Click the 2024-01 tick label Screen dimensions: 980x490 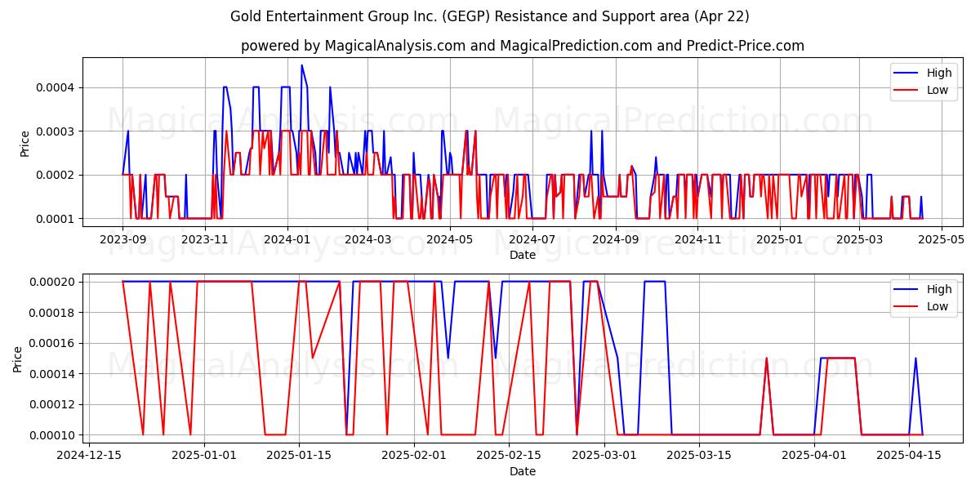pyautogui.click(x=287, y=239)
